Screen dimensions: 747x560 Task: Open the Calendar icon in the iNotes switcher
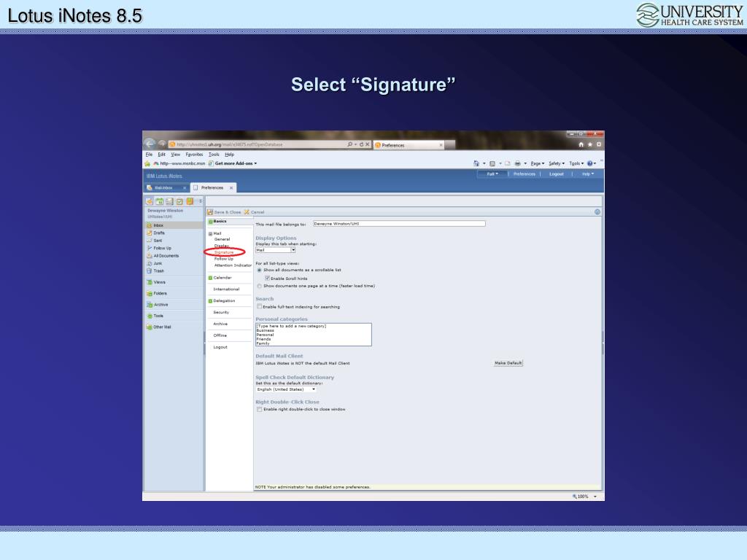[x=160, y=201]
